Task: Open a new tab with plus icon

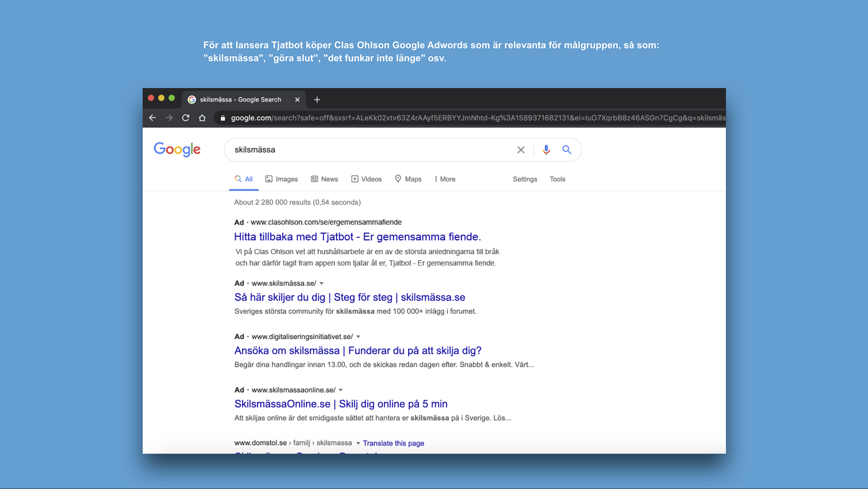Action: pyautogui.click(x=317, y=100)
